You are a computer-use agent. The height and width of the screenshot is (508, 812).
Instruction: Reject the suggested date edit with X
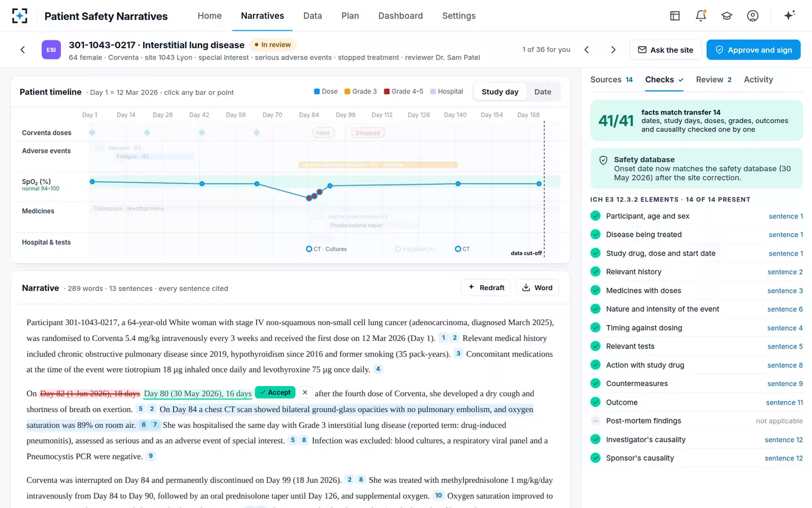coord(304,392)
